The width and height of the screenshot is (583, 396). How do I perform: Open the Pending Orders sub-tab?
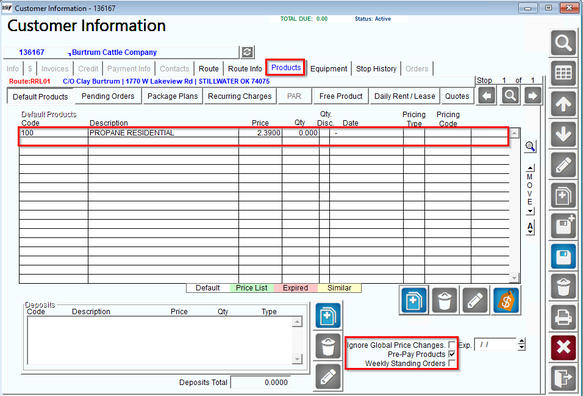(108, 96)
